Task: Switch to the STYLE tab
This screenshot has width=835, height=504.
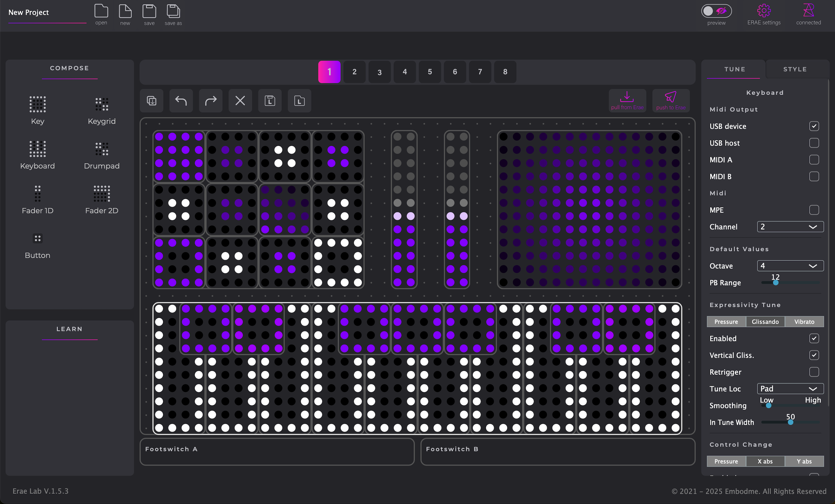Action: (x=795, y=69)
